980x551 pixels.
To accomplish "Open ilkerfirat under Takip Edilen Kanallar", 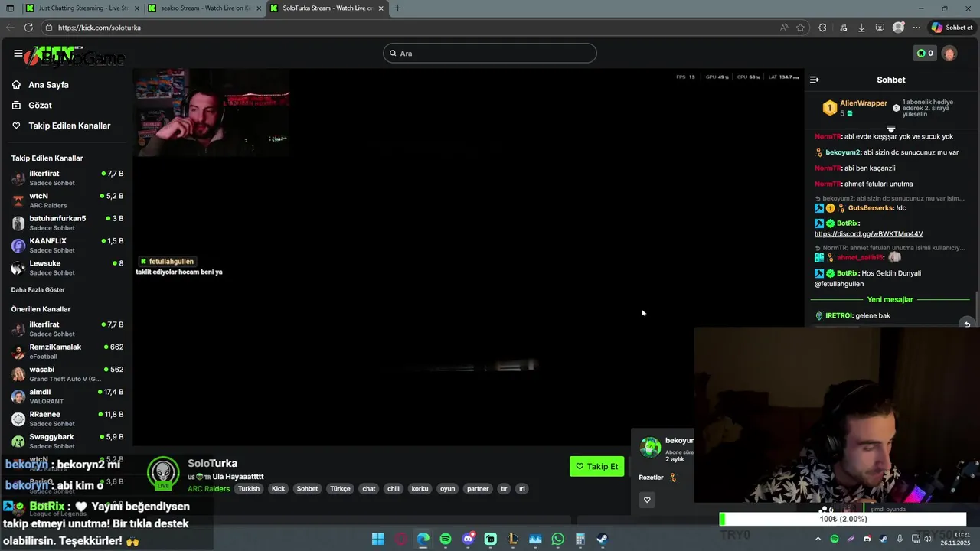I will [x=67, y=178].
